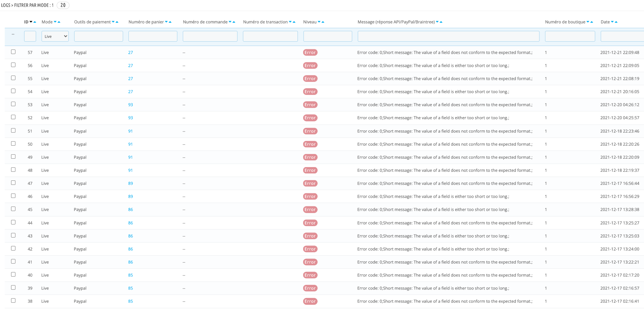The width and height of the screenshot is (644, 312).
Task: Click the Message filter input
Action: pyautogui.click(x=448, y=36)
